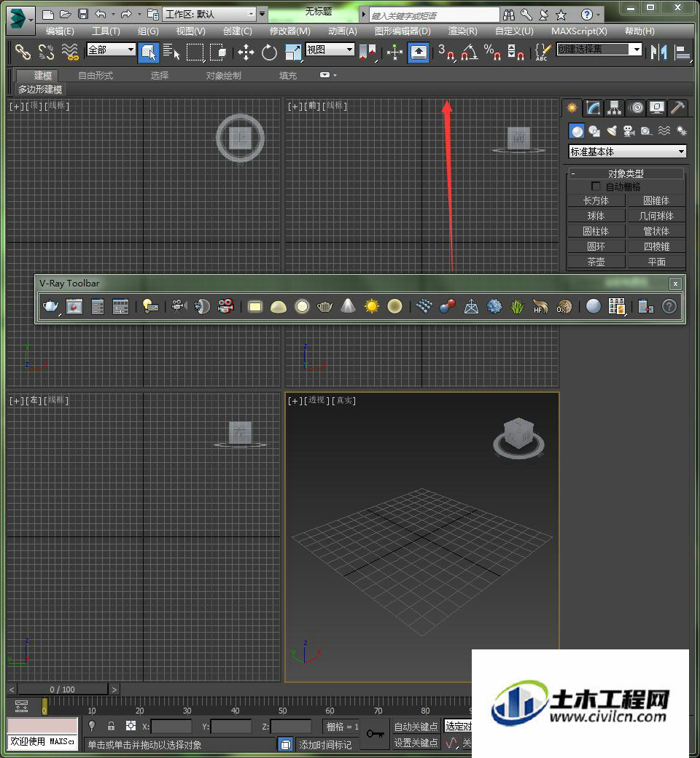Open the 标准基本体 dropdown
This screenshot has width=700, height=758.
[627, 152]
